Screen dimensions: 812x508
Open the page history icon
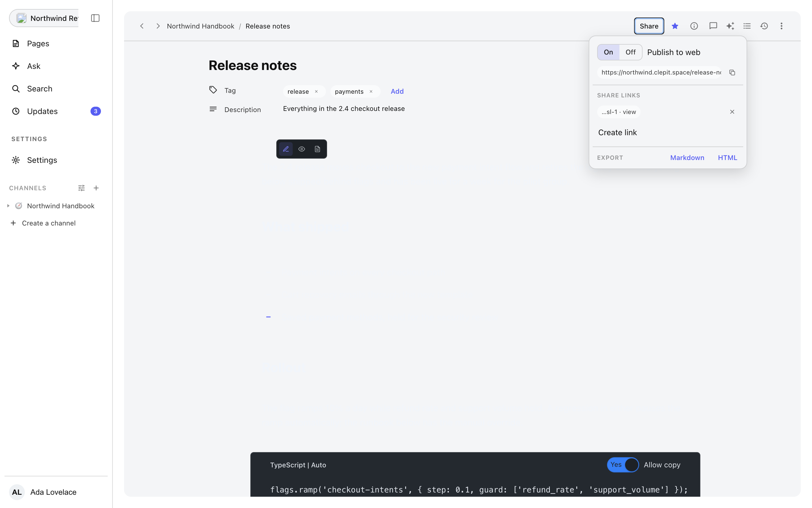pos(764,26)
